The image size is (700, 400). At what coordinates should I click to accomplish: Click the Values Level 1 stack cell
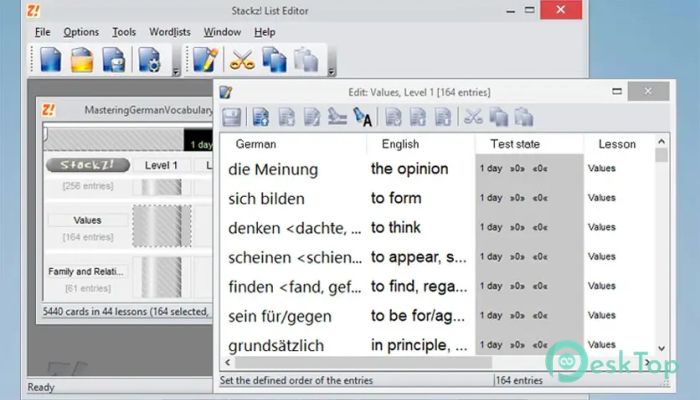coord(162,226)
